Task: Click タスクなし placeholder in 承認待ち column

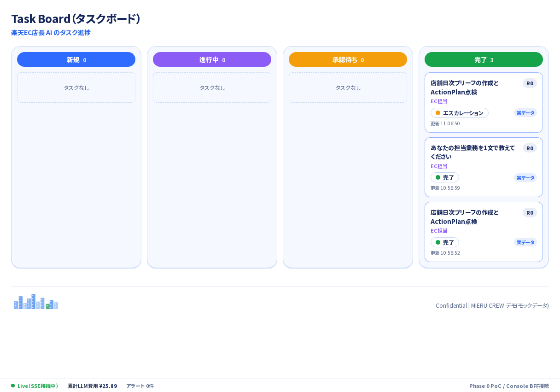Action: pyautogui.click(x=348, y=88)
